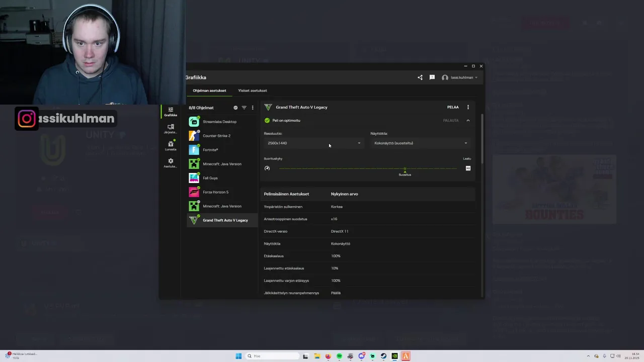Image resolution: width=644 pixels, height=362 pixels.
Task: Open the programs list three-dot menu
Action: (253, 108)
